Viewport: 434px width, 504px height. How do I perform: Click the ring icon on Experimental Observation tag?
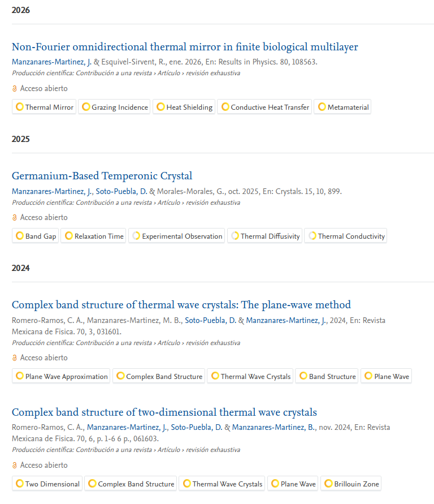coord(136,236)
